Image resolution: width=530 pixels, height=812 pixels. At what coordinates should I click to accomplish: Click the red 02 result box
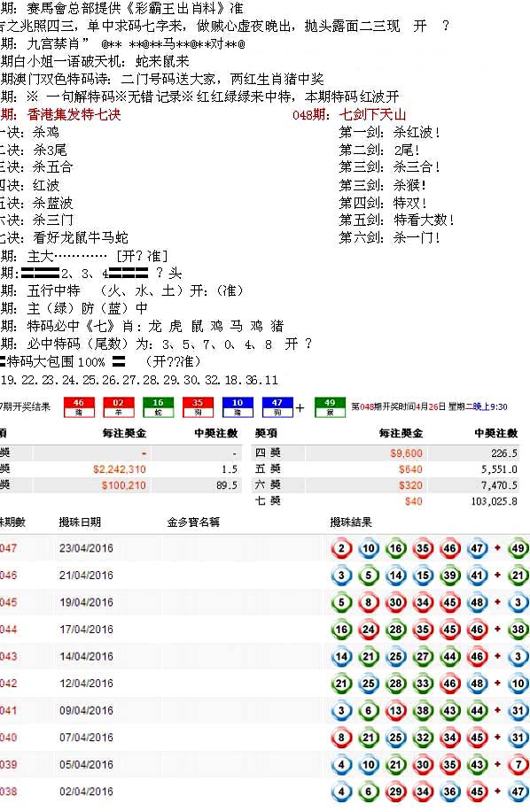coord(119,407)
